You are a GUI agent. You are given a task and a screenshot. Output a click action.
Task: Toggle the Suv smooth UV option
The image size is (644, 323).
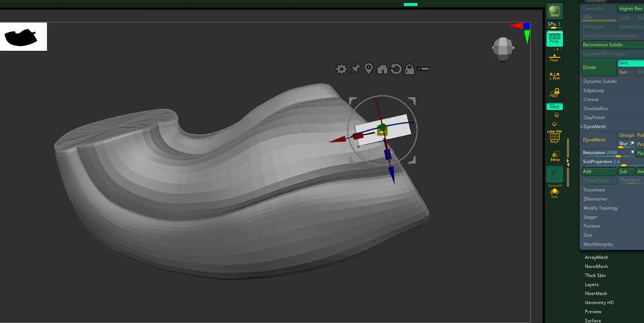click(x=626, y=72)
